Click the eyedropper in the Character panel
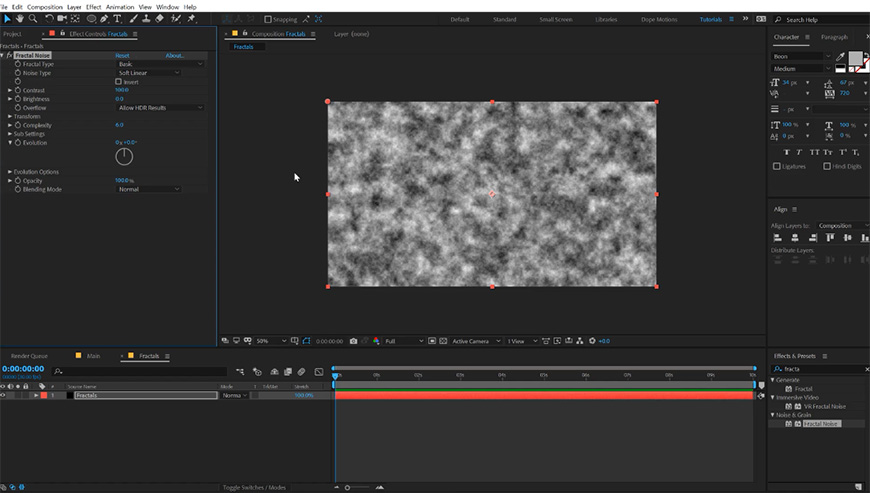870x493 pixels. click(x=840, y=57)
